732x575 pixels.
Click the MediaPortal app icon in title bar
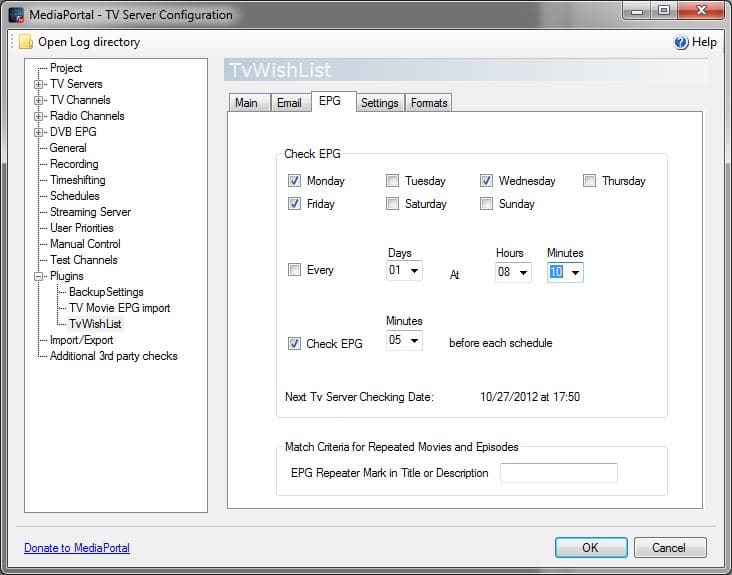click(16, 15)
